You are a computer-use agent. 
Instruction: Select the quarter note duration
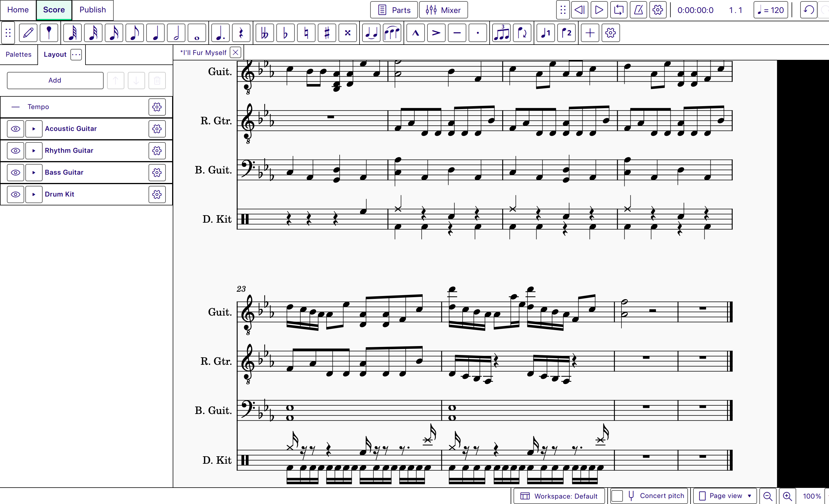tap(155, 33)
